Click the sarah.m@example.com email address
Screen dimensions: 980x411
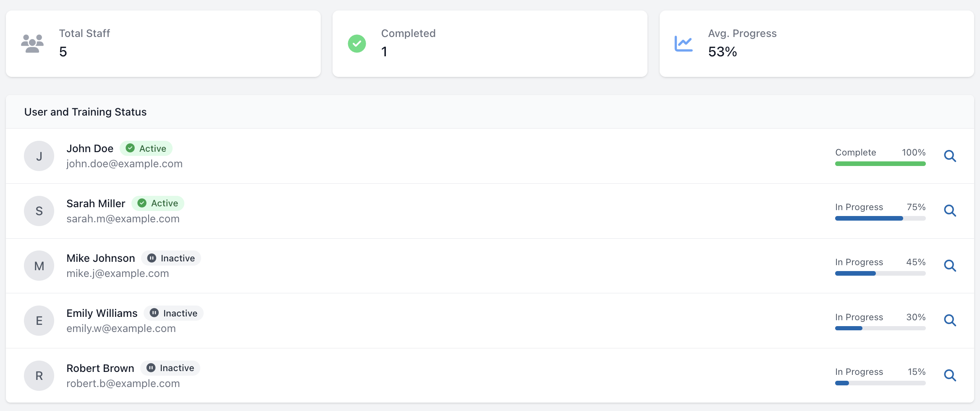(x=123, y=219)
